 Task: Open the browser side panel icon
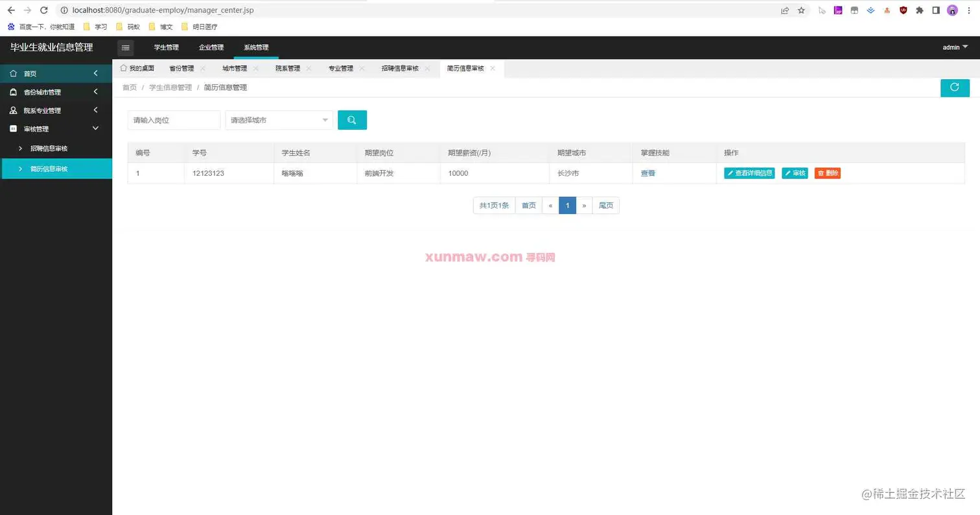pos(936,10)
